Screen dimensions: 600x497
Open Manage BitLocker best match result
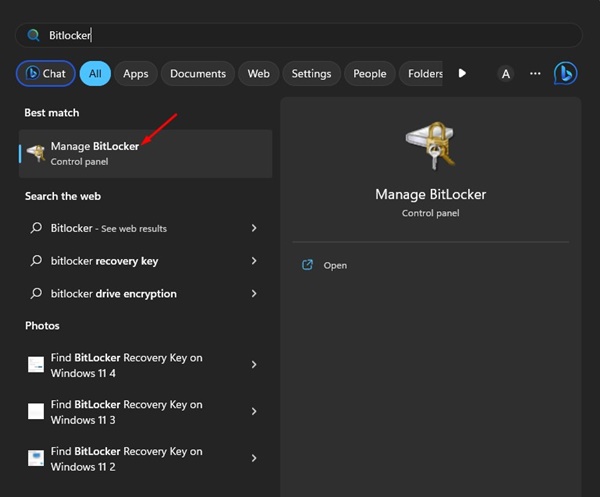145,153
